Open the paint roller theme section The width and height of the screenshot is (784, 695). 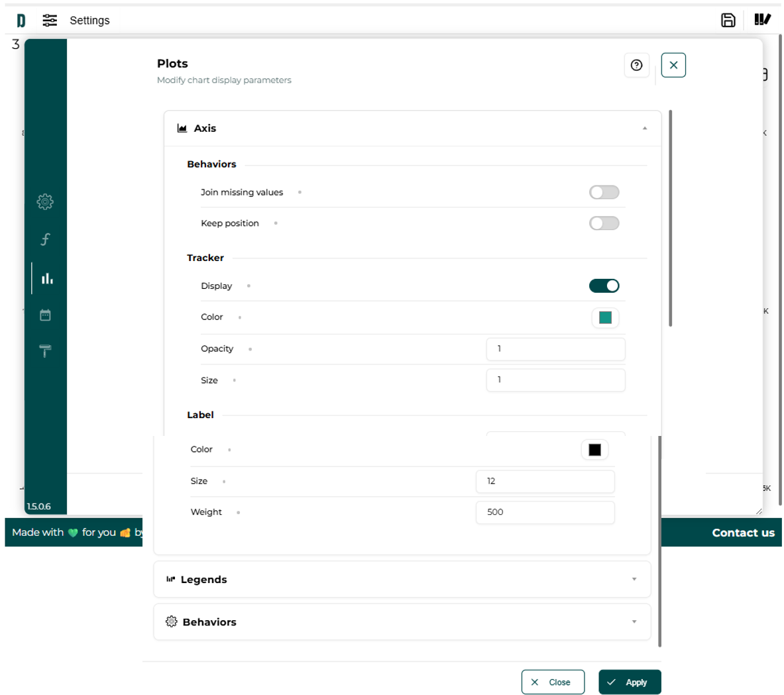click(x=45, y=350)
